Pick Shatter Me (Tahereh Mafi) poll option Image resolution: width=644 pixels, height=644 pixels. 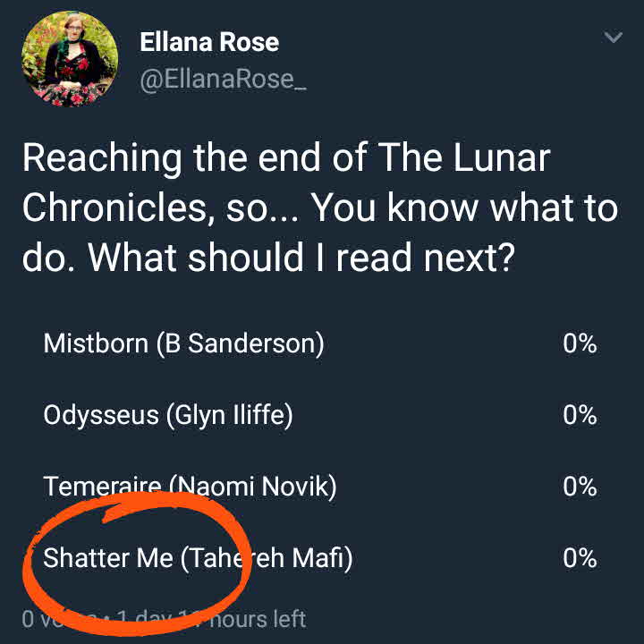click(x=198, y=558)
